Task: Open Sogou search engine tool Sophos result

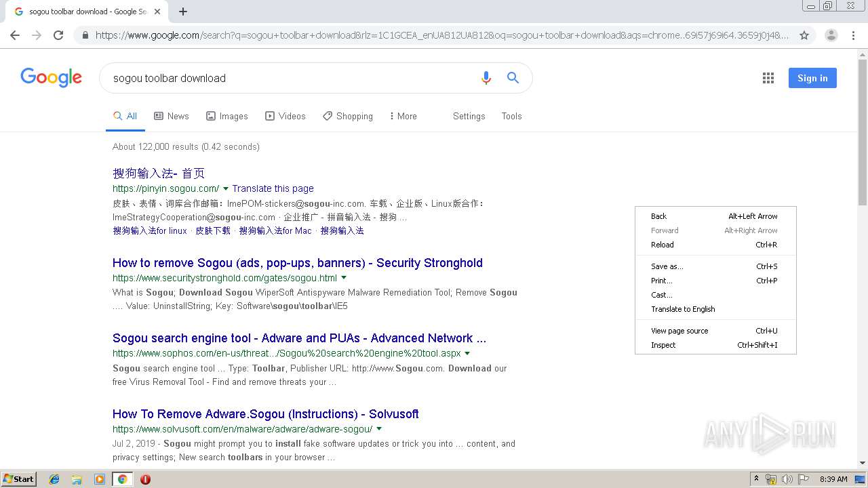Action: tap(299, 338)
